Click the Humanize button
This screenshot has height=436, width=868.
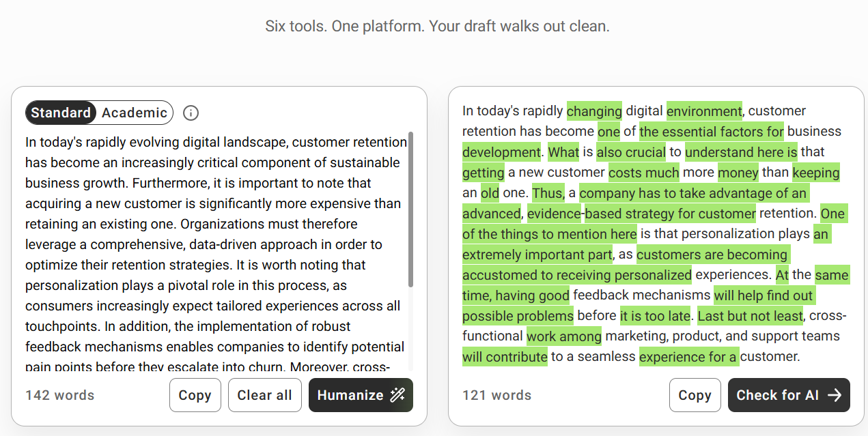[x=361, y=395]
